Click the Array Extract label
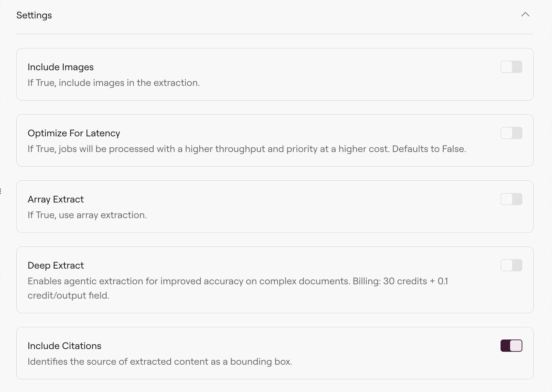This screenshot has width=552, height=392. pos(56,199)
